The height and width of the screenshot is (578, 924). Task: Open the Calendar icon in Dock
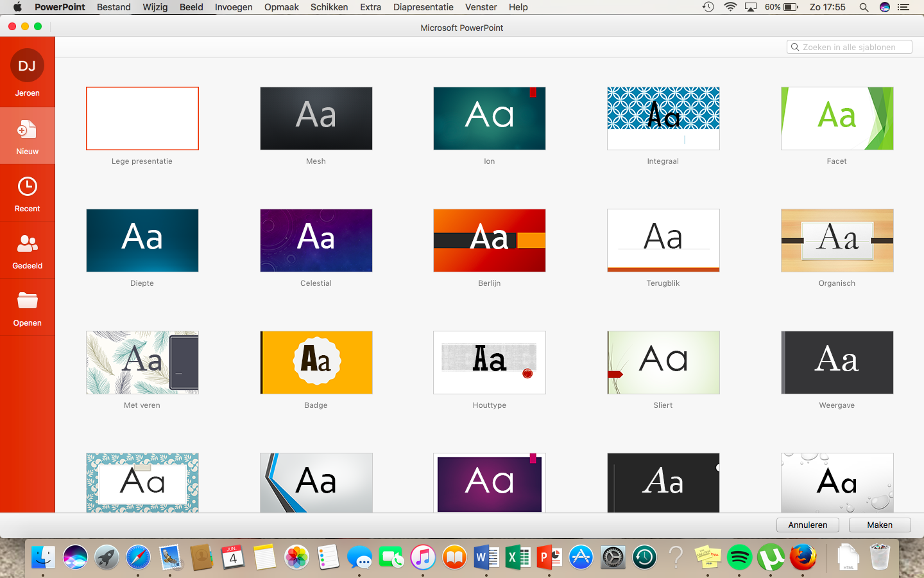233,557
